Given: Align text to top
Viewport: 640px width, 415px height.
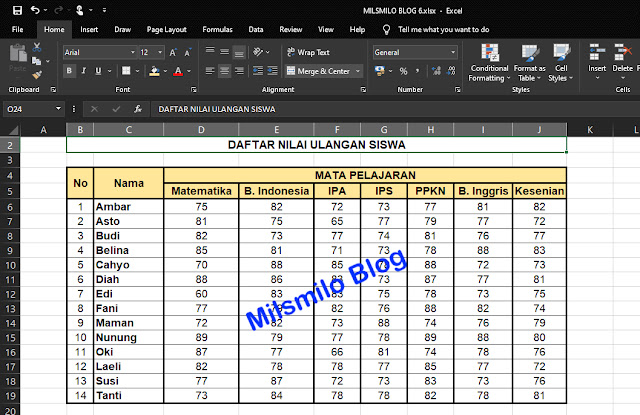Looking at the screenshot, I should [210, 52].
